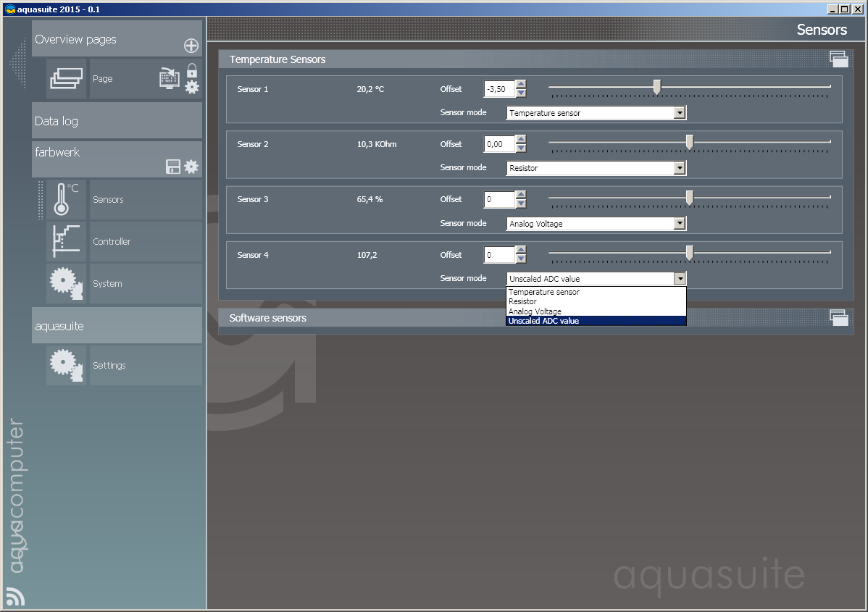This screenshot has width=868, height=612.
Task: Select Unscaled ADC value in dropdown list
Action: [x=596, y=321]
